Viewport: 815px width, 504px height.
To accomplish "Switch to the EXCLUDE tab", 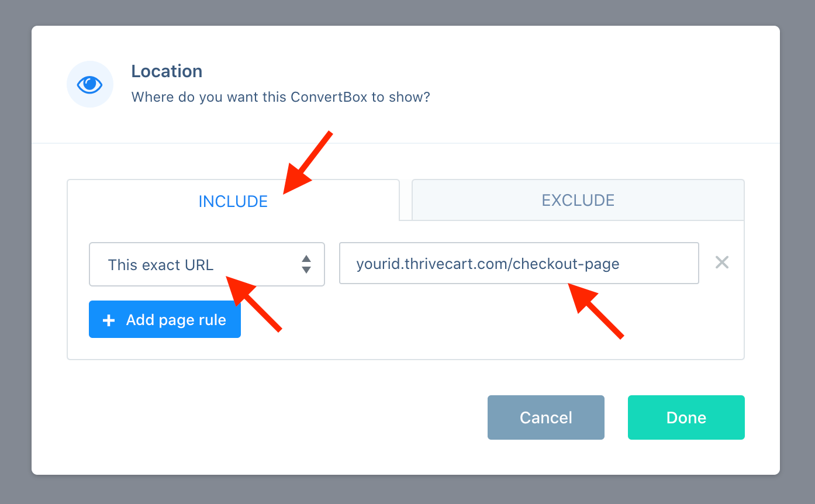I will pyautogui.click(x=578, y=200).
